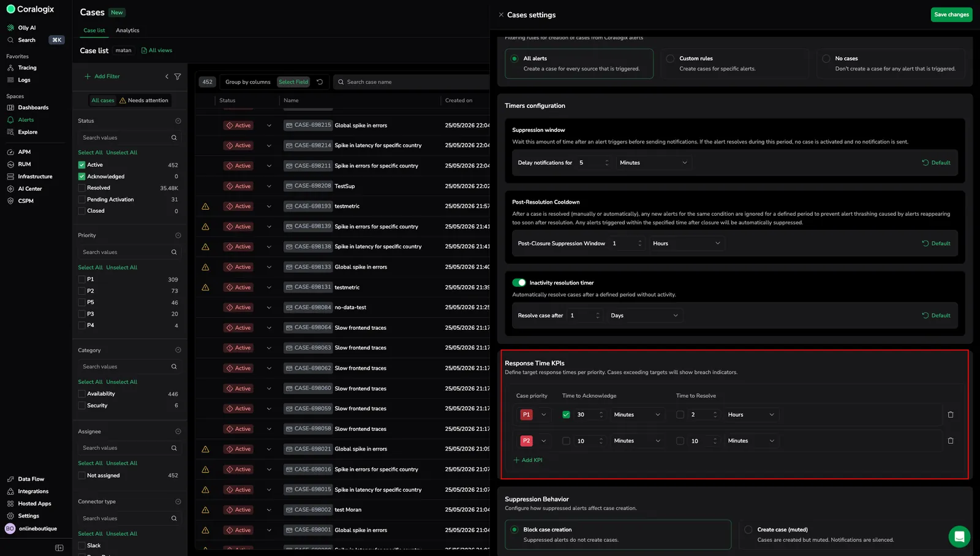980x556 pixels.
Task: Open Explore in sidebar
Action: click(x=23, y=132)
